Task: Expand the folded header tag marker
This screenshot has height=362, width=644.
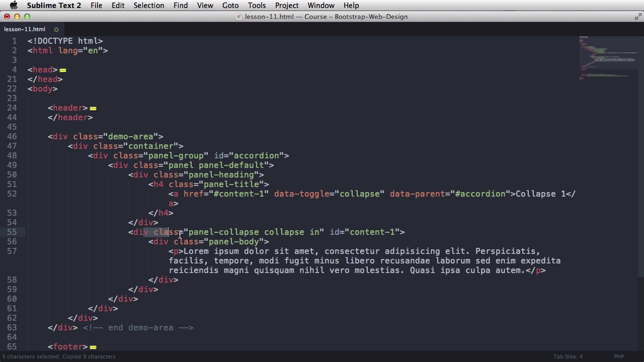Action: tap(93, 109)
